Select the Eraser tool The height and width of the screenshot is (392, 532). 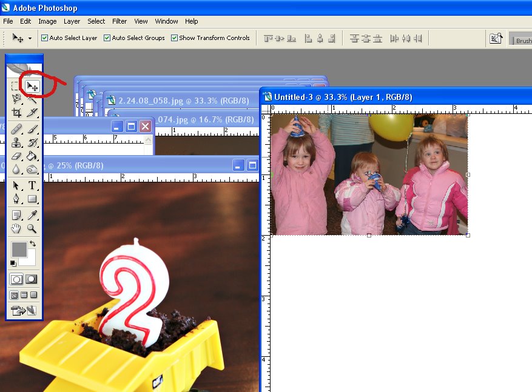pos(17,156)
